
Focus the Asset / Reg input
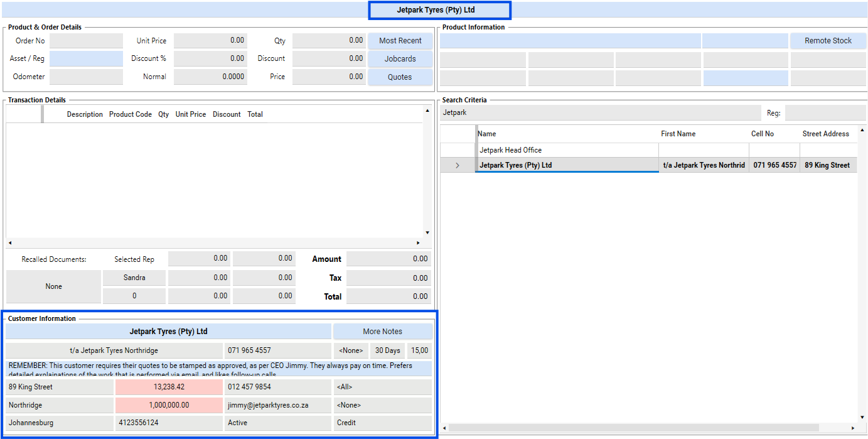[87, 59]
